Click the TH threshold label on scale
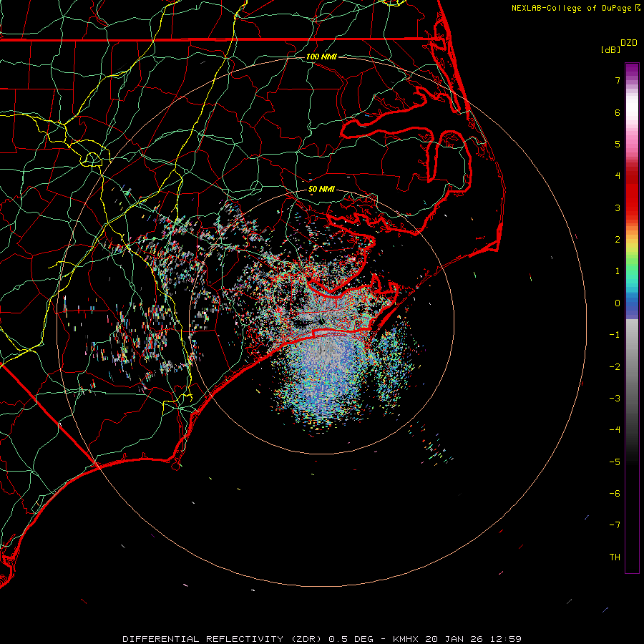Viewport: 644px width, 644px height. (x=615, y=557)
